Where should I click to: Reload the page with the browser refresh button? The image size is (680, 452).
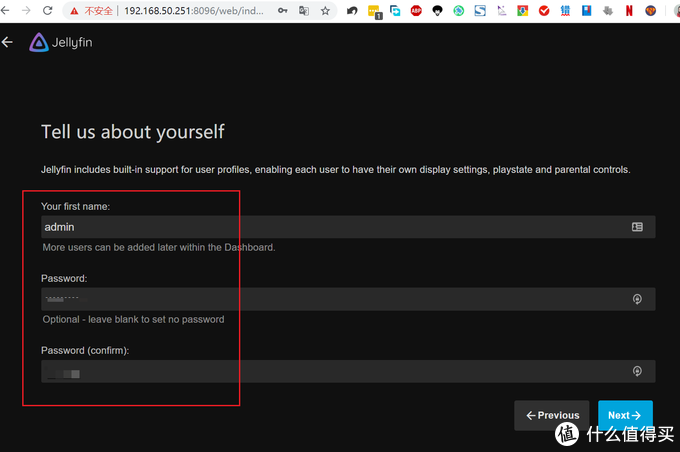point(48,12)
